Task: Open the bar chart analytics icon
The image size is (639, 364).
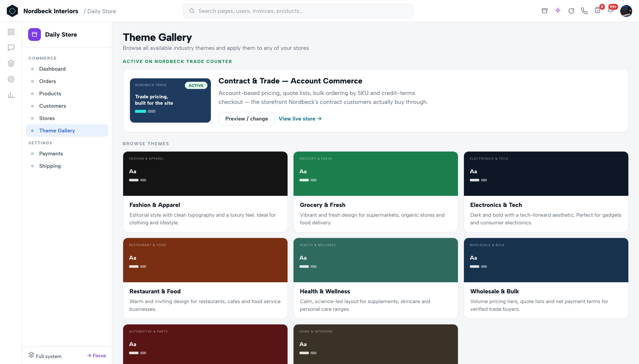Action: [11, 95]
